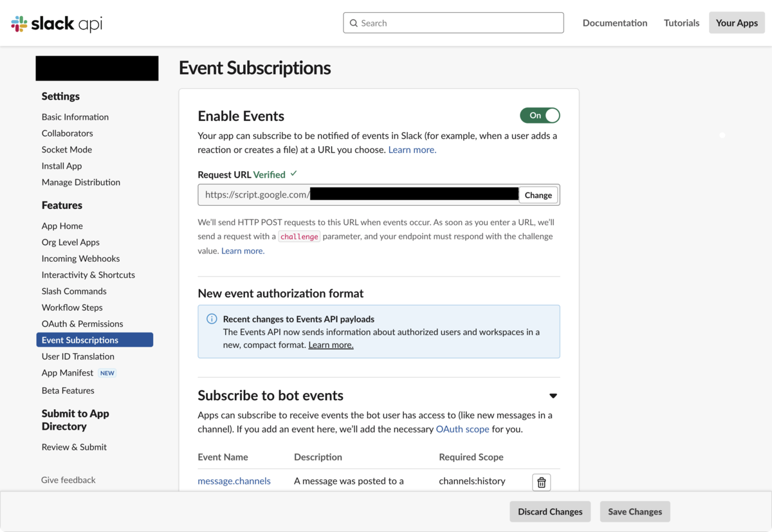Open Learn more link in Events API notice
This screenshot has width=772, height=532.
[x=331, y=345]
